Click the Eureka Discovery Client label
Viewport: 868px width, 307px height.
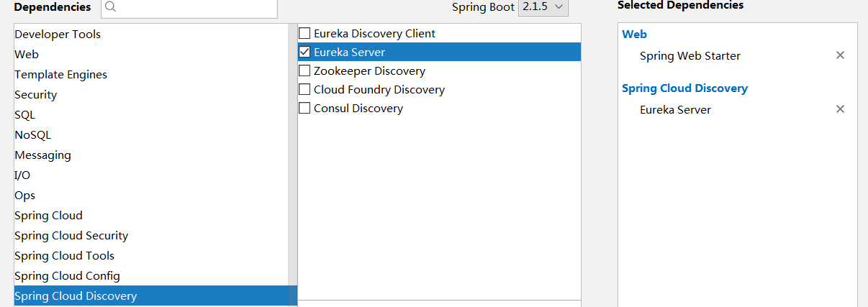(374, 33)
